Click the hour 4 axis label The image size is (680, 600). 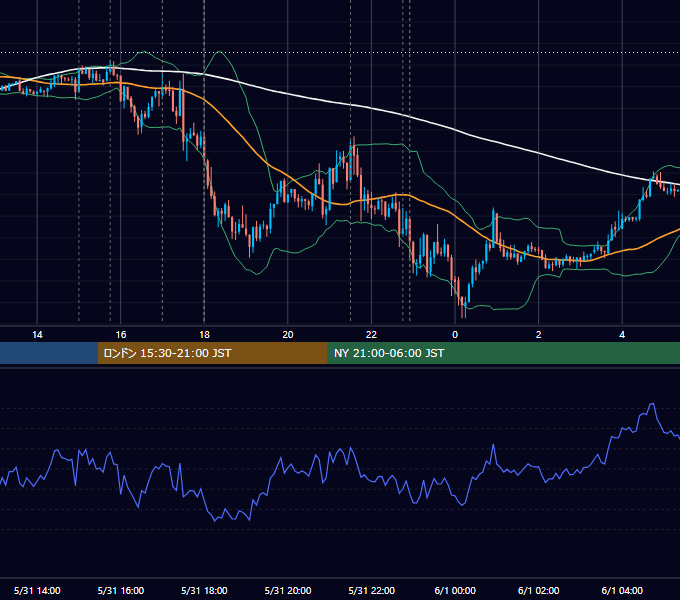[x=622, y=335]
